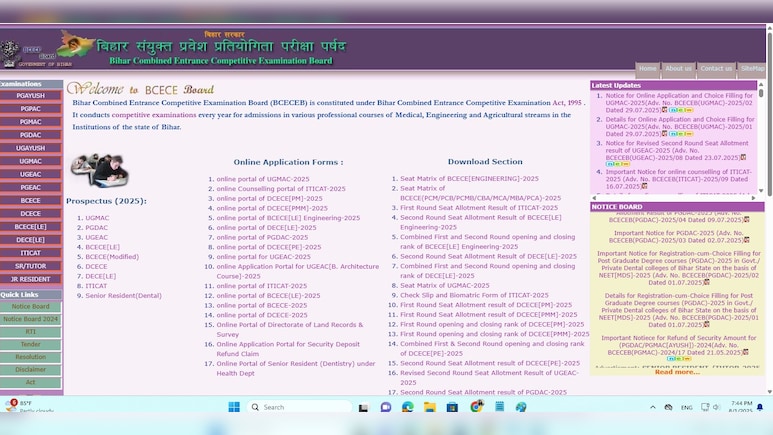Select BCECE in the sidebar menu
773x435 pixels.
(31, 201)
